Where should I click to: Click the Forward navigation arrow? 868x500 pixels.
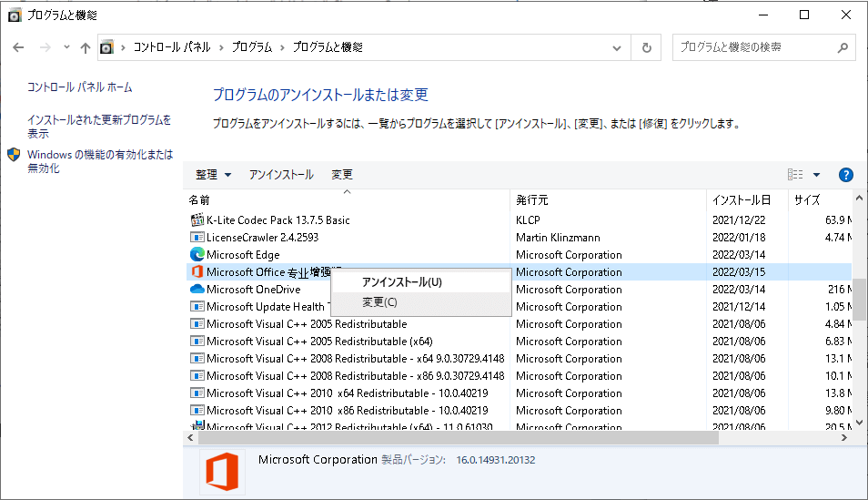pyautogui.click(x=45, y=47)
